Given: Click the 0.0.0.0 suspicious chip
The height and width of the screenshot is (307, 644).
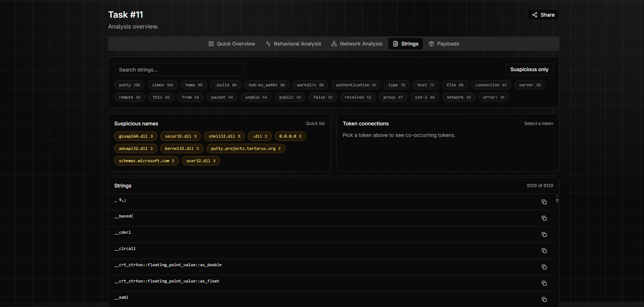Looking at the screenshot, I should click(x=290, y=136).
